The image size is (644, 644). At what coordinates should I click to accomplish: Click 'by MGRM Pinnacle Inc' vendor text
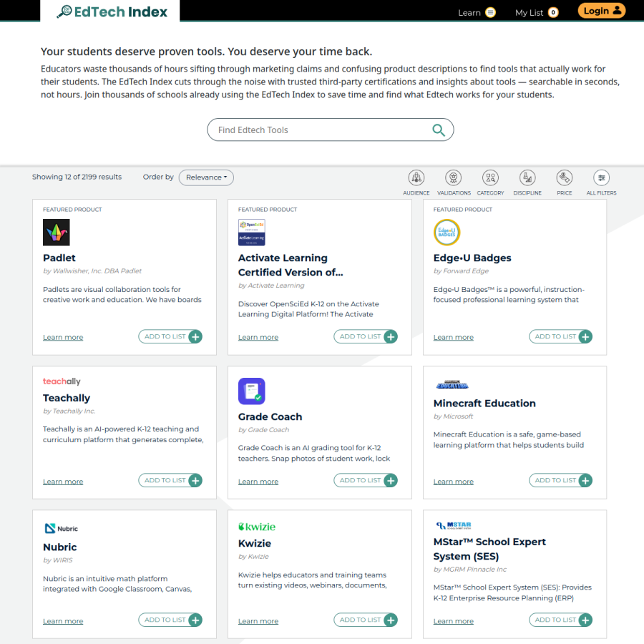pos(470,570)
